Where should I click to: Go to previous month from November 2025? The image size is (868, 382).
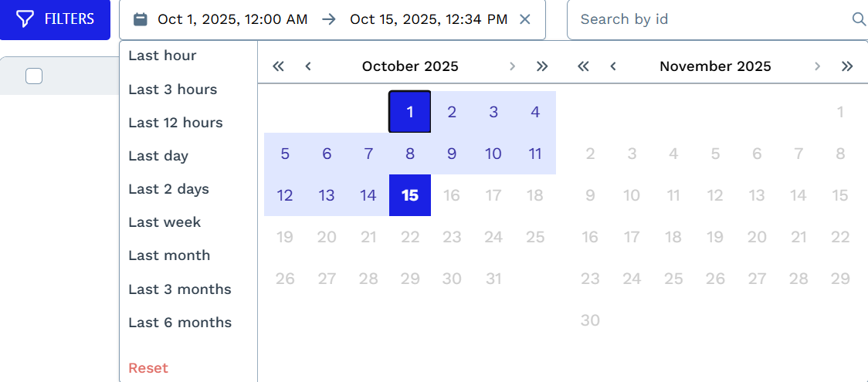(613, 66)
